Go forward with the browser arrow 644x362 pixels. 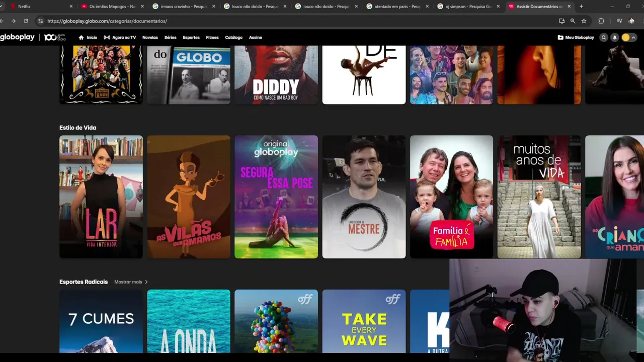pos(14,21)
